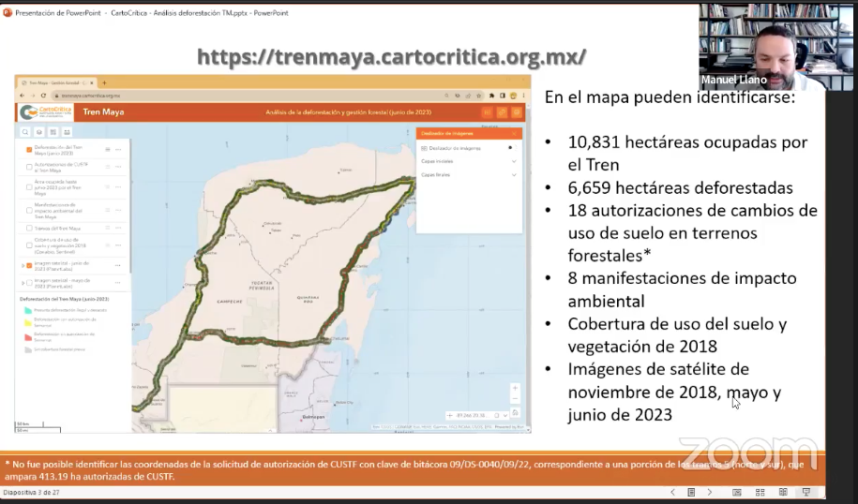
Task: Click the search tool in map toolbar
Action: tap(25, 132)
